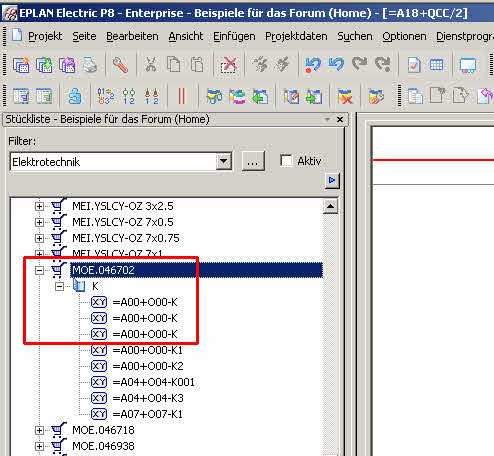Click the folder with binoculars icon

pos(214,96)
